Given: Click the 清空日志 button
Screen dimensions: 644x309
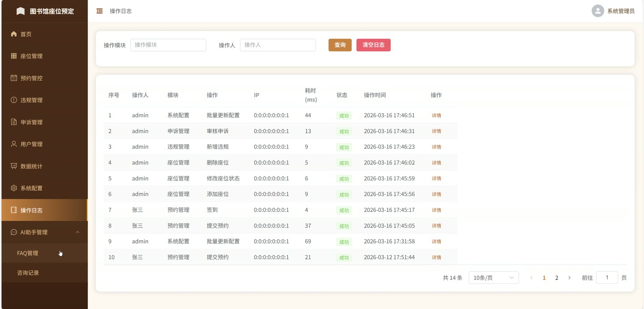Looking at the screenshot, I should click(x=373, y=45).
